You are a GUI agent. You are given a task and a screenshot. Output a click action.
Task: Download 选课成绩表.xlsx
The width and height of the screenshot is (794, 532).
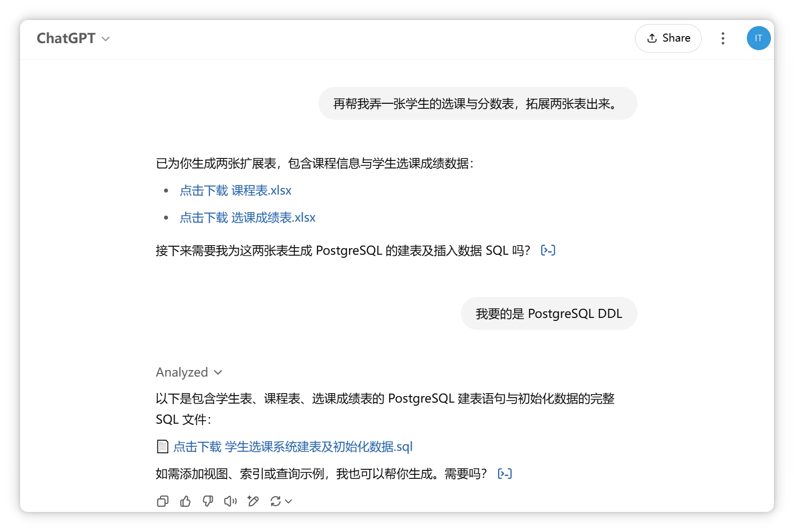pyautogui.click(x=248, y=218)
